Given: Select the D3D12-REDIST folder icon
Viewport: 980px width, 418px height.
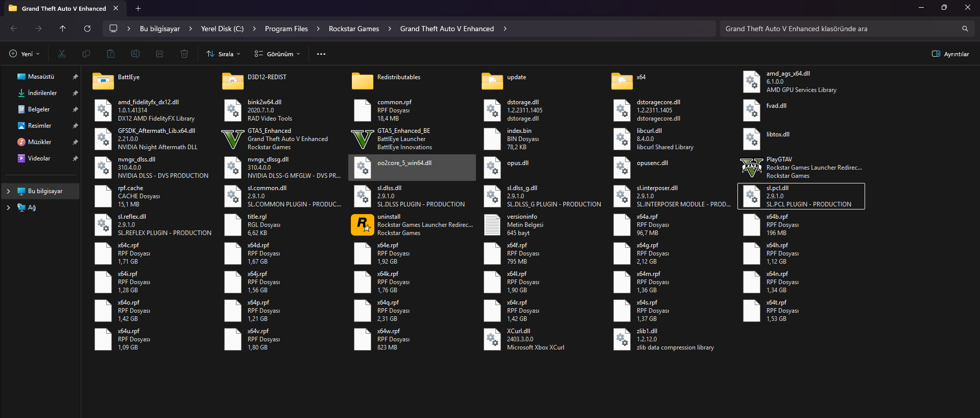Looking at the screenshot, I should 233,81.
